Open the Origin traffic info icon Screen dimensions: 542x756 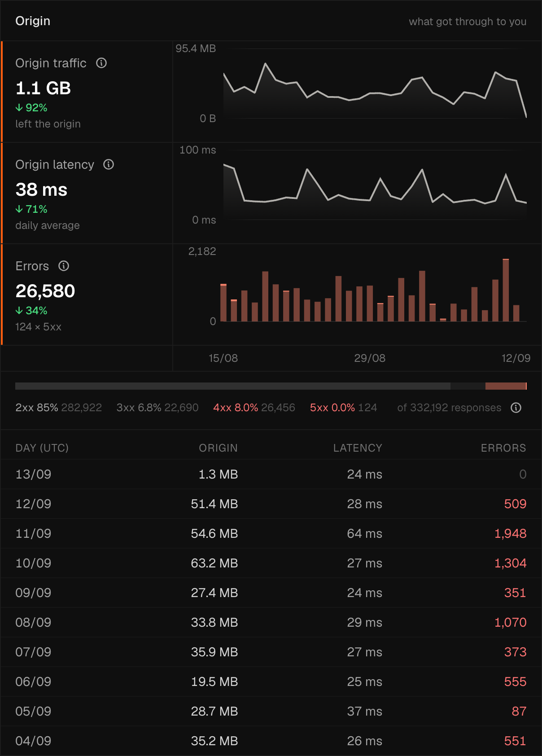coord(101,63)
